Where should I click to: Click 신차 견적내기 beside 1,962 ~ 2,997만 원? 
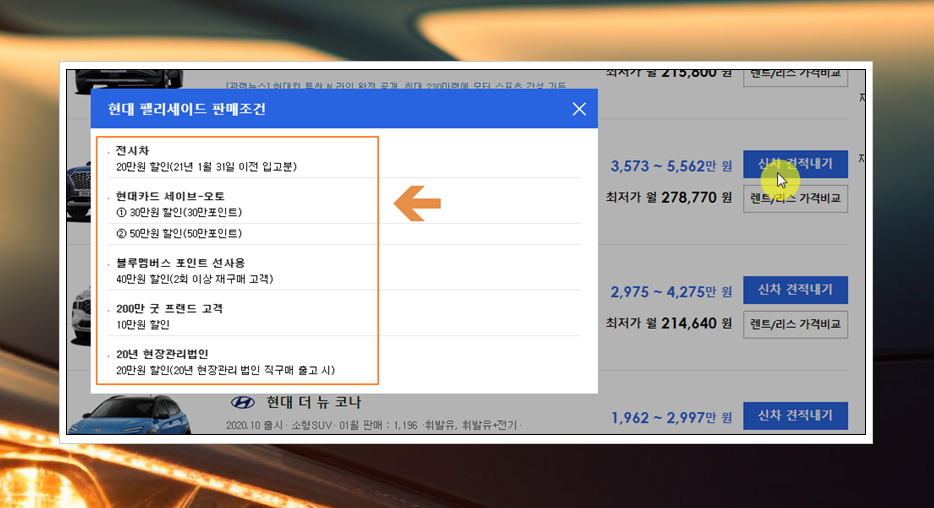[x=795, y=416]
